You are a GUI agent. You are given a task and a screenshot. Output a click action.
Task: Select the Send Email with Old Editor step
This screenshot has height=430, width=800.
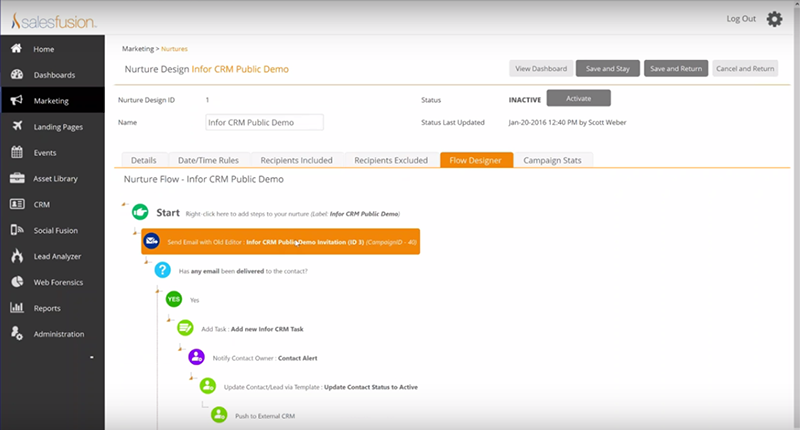point(280,241)
